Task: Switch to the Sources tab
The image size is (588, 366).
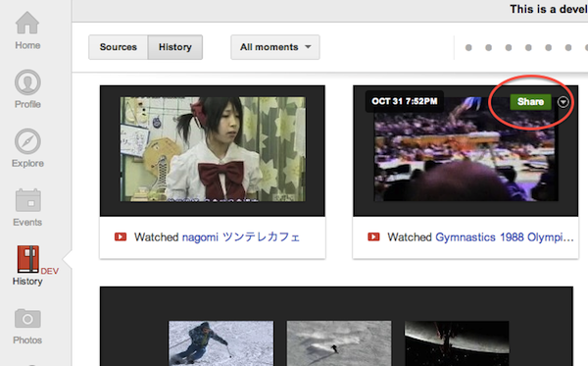Action: click(119, 47)
